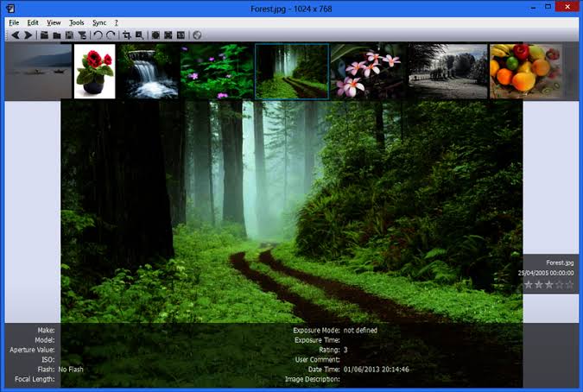Click the fullscreen icon in toolbar
The image size is (583, 392).
click(168, 35)
